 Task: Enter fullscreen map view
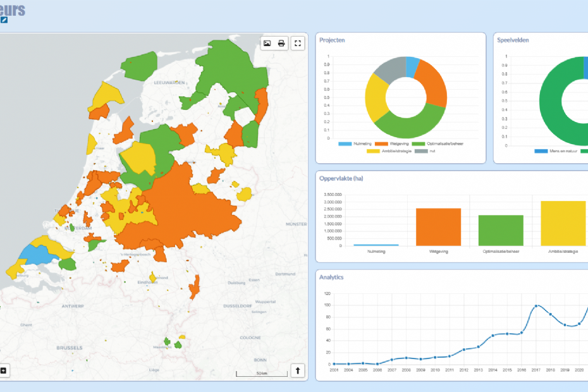pos(298,43)
